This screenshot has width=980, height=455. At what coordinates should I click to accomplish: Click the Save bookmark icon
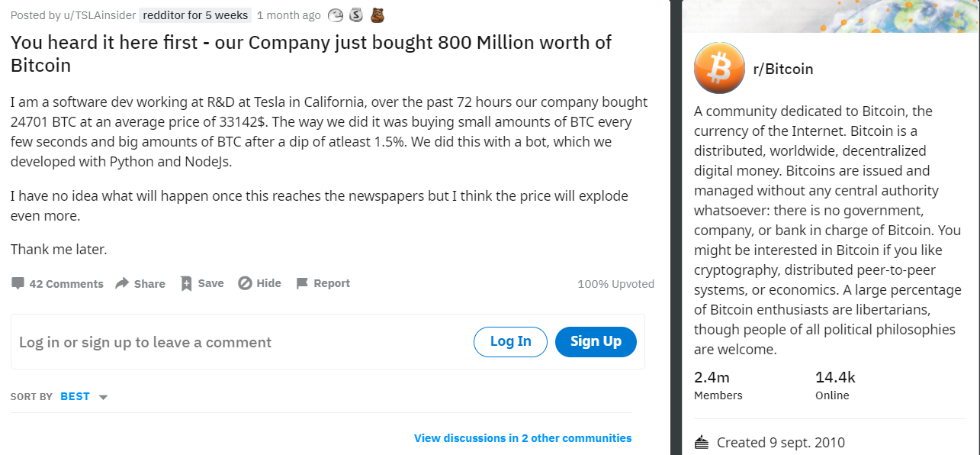[x=186, y=283]
